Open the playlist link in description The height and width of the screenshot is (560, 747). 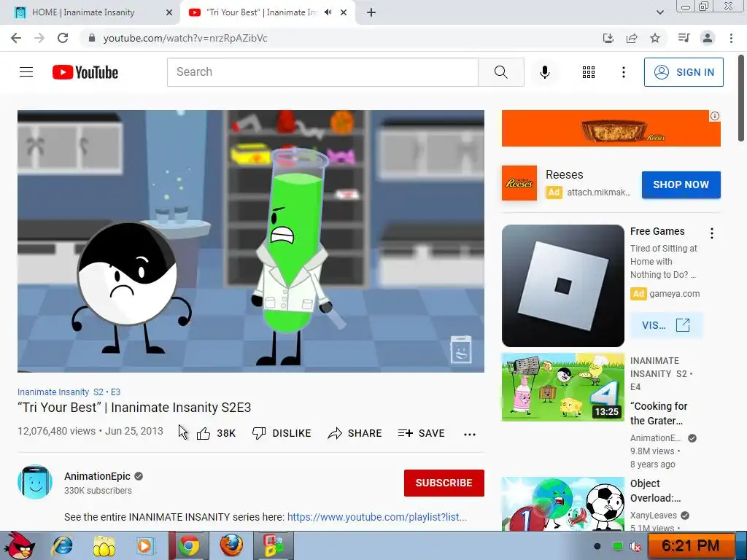click(377, 517)
